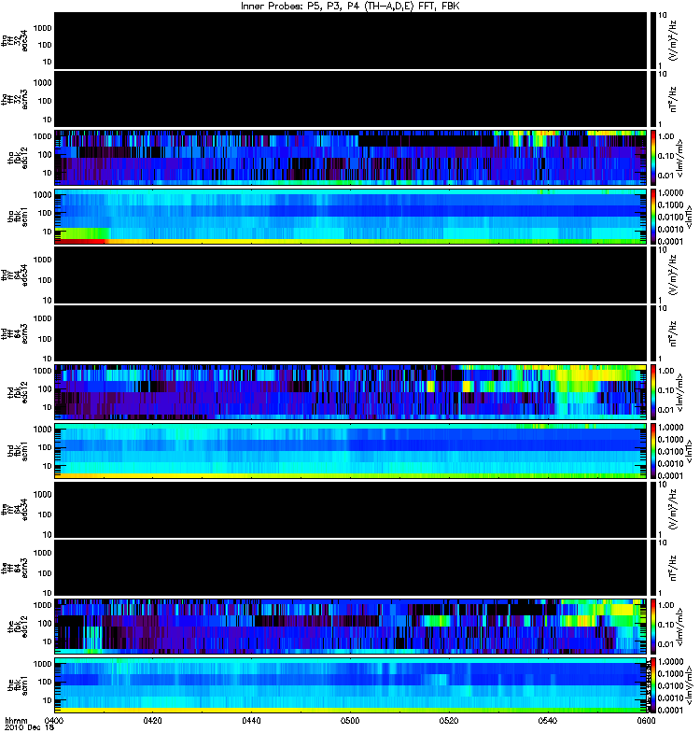Click the 'tha fbk edc12' vertical axis title
Image resolution: width=700 pixels, height=747 pixels.
pos(18,157)
